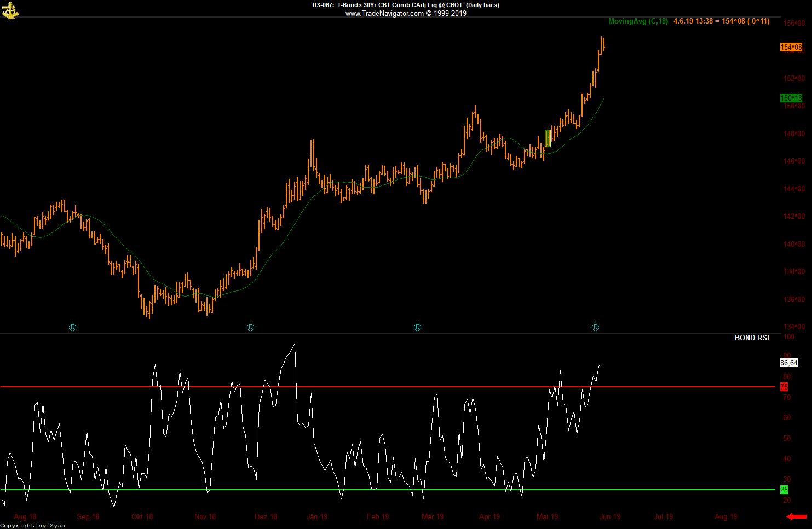The width and height of the screenshot is (812, 529).
Task: Click the rollover R marker near Mär.19
Action: (417, 328)
